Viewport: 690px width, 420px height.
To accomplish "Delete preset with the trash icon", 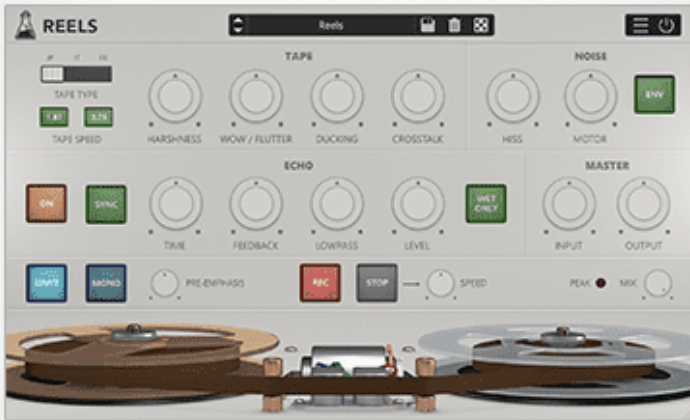I will [454, 25].
